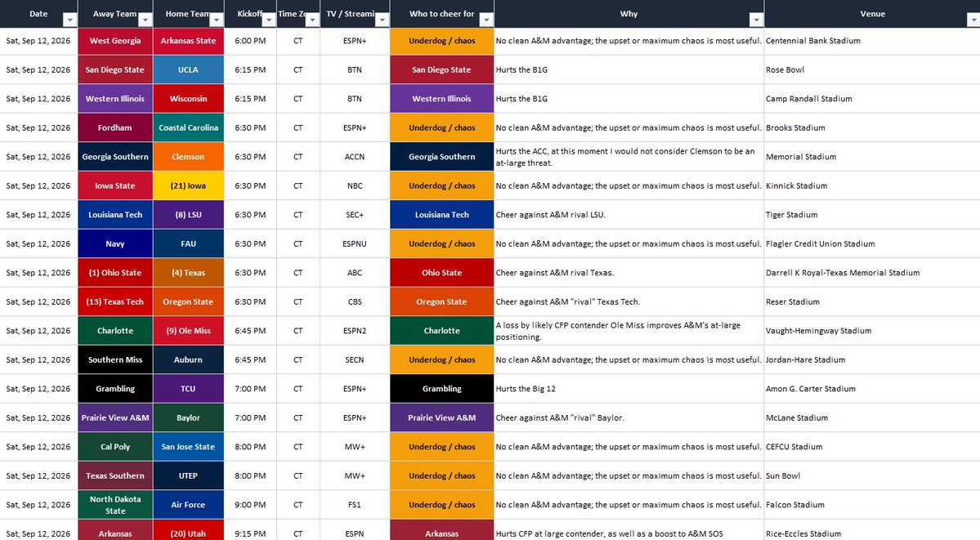Click the (9) Ole Miss cell
This screenshot has height=540, width=980.
click(188, 331)
